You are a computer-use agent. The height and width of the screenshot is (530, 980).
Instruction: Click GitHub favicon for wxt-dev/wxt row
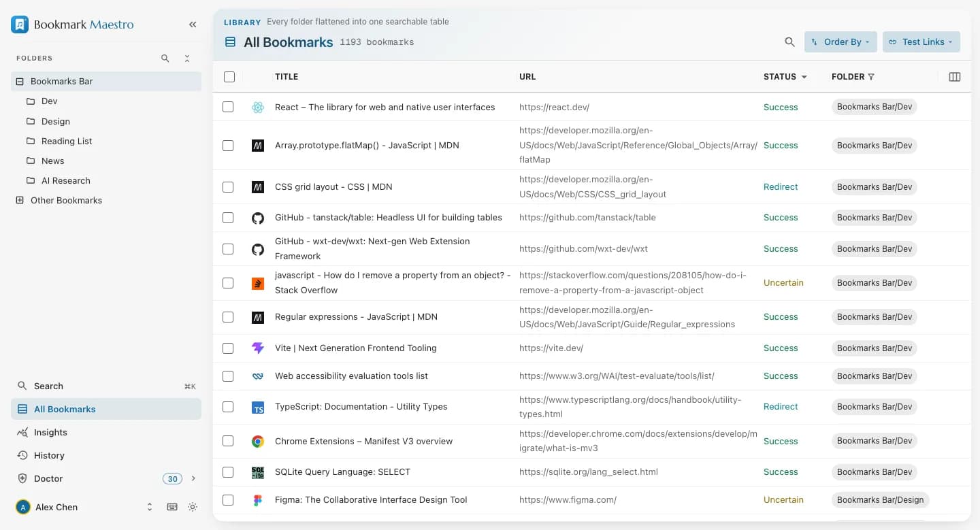pos(257,249)
